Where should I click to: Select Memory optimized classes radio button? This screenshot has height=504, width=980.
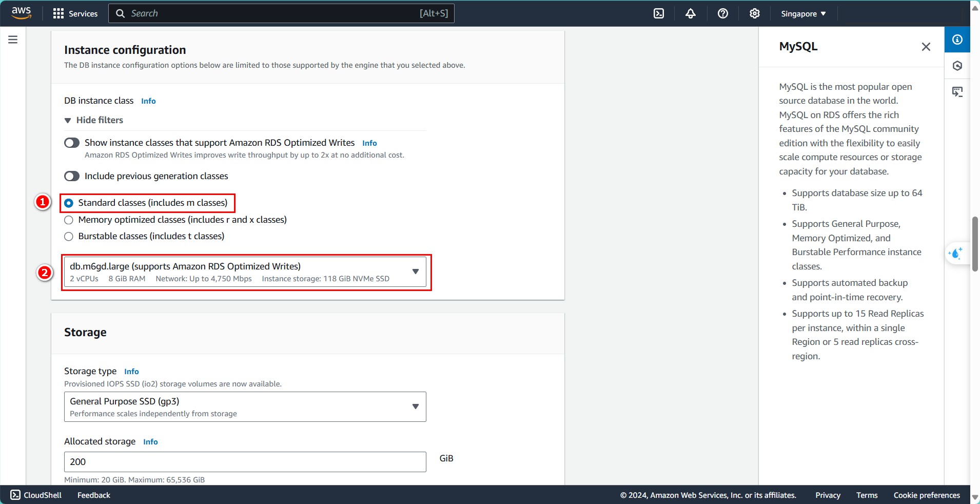(x=69, y=220)
